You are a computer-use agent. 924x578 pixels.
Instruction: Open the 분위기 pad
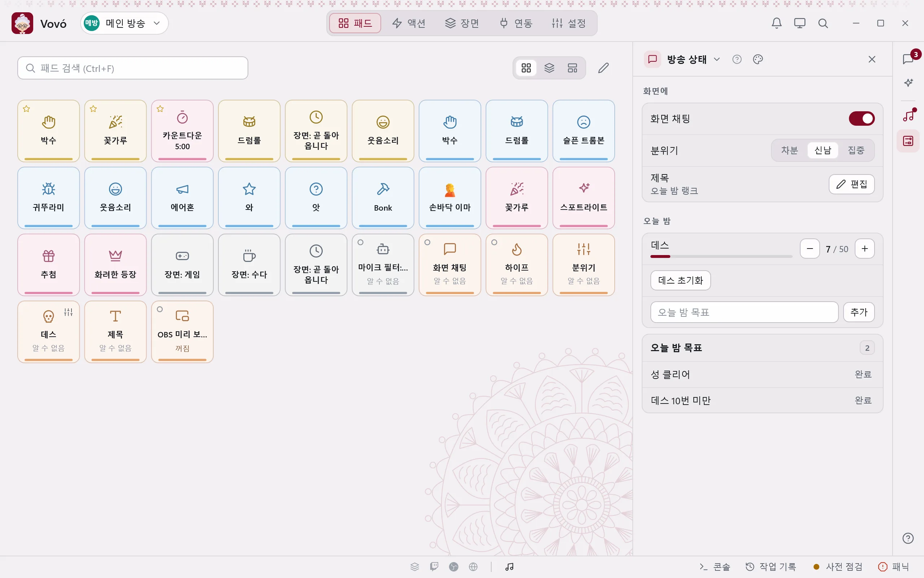[583, 264]
